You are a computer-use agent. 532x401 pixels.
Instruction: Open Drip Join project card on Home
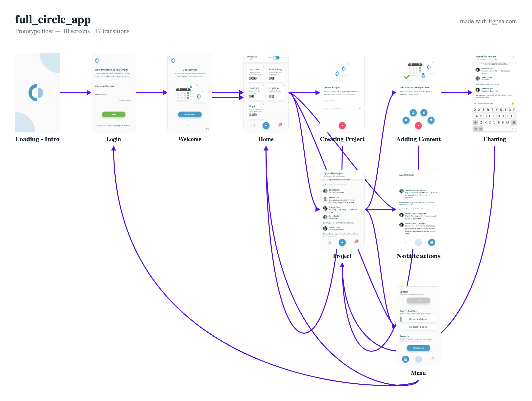pos(276,92)
